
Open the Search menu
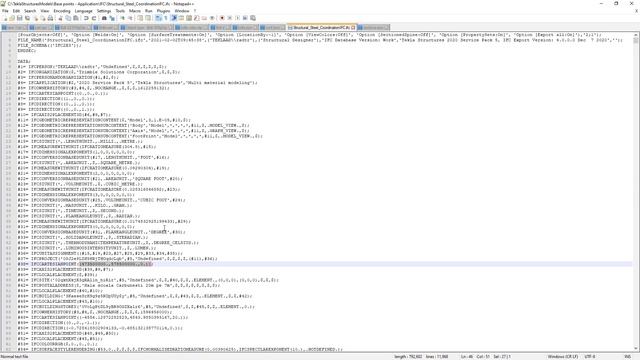30,11
